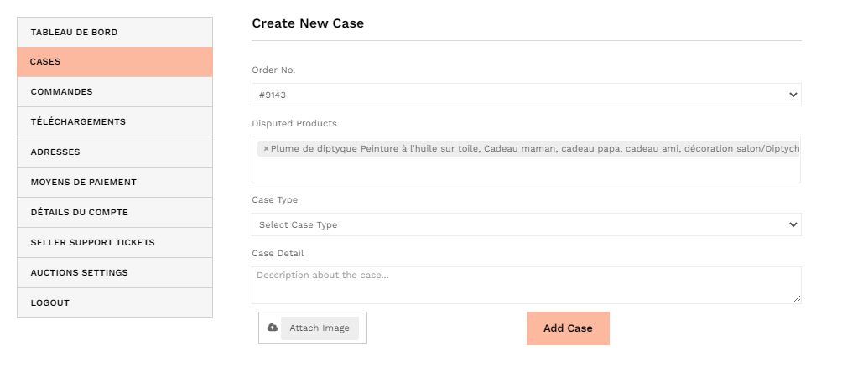Focus the Case Detail description textarea
Image resolution: width=868 pixels, height=387 pixels.
pos(526,285)
